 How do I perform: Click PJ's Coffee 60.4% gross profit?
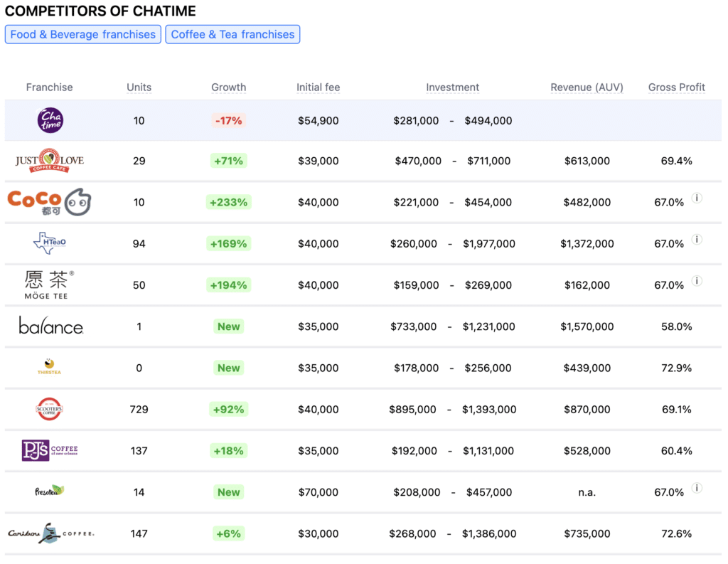pos(677,451)
